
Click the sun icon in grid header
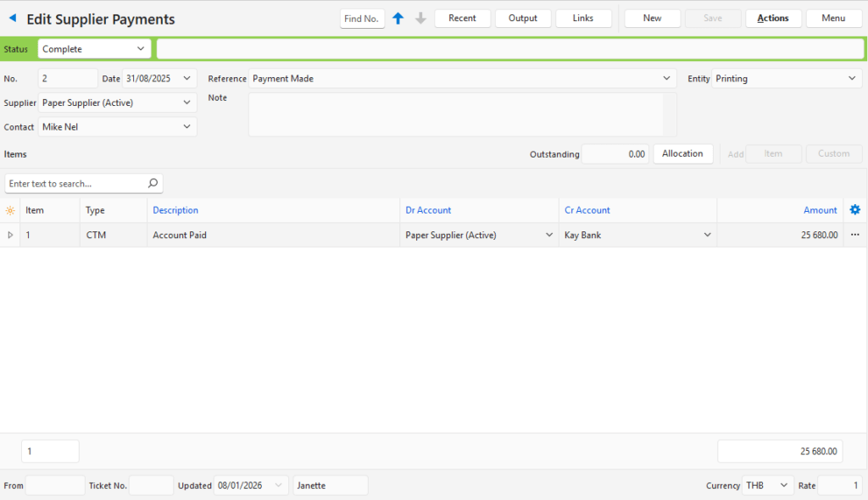pyautogui.click(x=10, y=210)
